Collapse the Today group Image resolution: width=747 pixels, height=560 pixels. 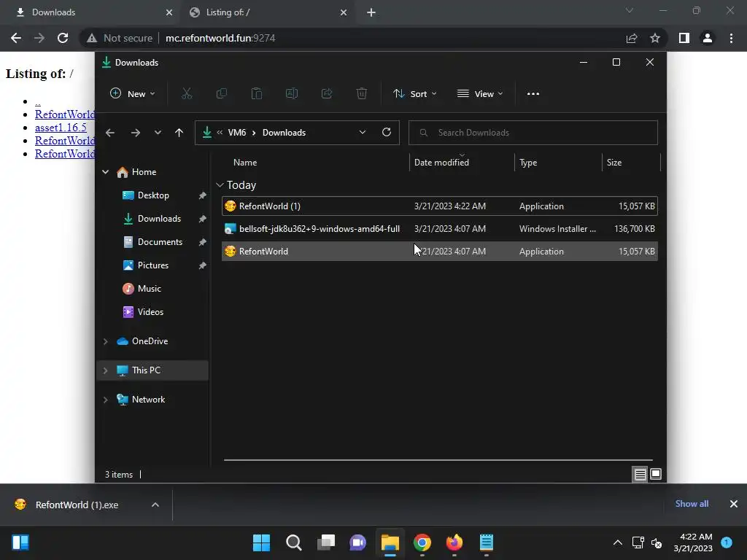coord(220,185)
